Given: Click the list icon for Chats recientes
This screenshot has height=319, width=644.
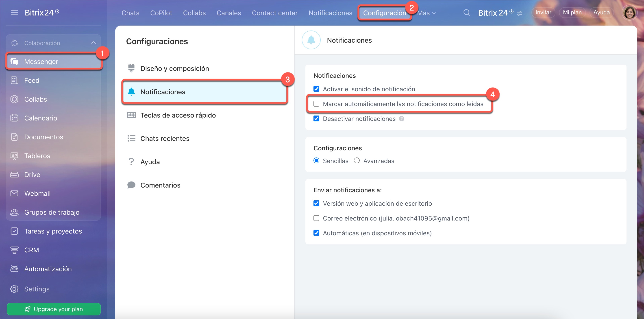Looking at the screenshot, I should point(131,138).
